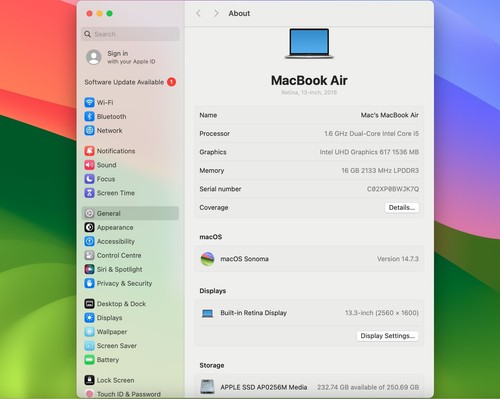Click the Sound speaker icon

click(x=89, y=165)
